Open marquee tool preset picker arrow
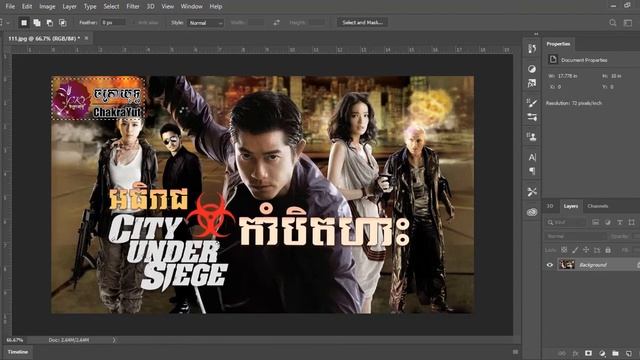640x360 pixels. point(8,23)
